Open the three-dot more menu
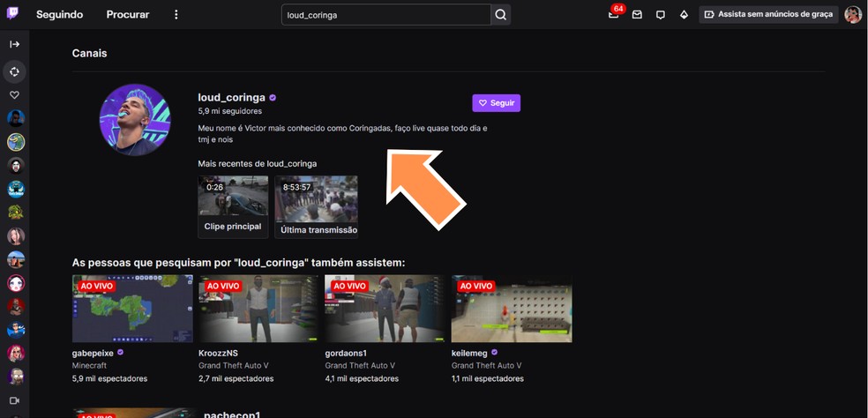This screenshot has width=868, height=418. (x=176, y=15)
